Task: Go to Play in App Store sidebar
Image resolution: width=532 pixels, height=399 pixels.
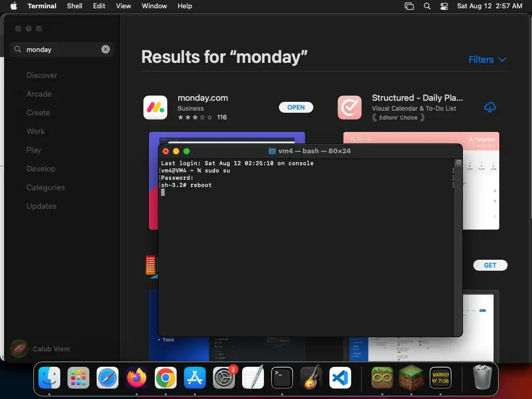Action: click(x=34, y=150)
